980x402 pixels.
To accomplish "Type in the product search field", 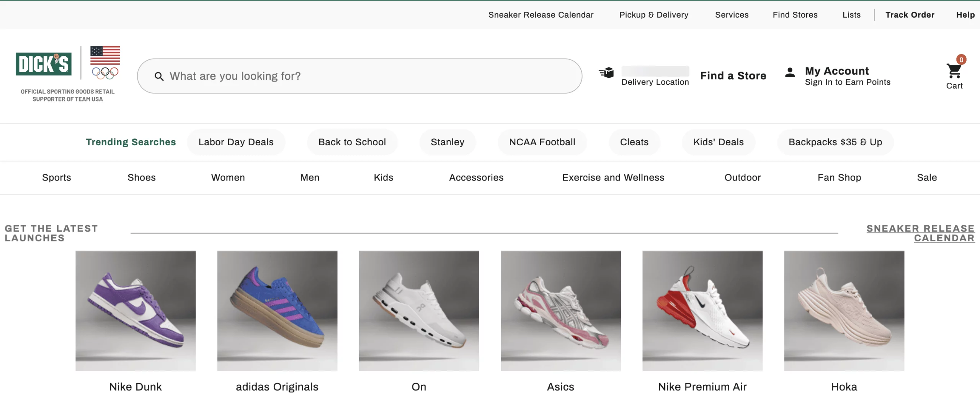I will pyautogui.click(x=367, y=76).
